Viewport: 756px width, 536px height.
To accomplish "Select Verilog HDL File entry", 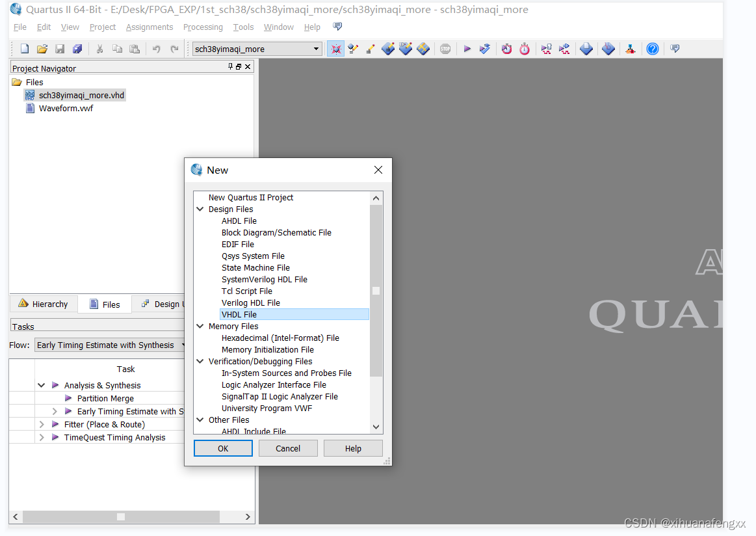I will click(x=251, y=303).
